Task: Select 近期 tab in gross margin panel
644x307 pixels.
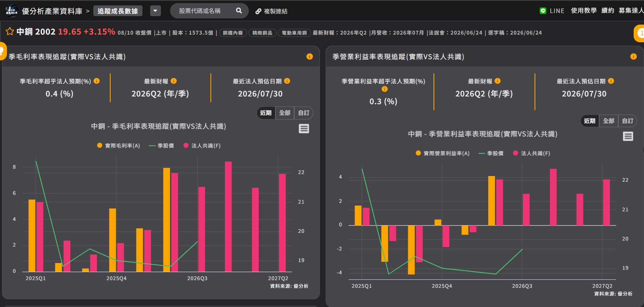Action: pos(266,113)
